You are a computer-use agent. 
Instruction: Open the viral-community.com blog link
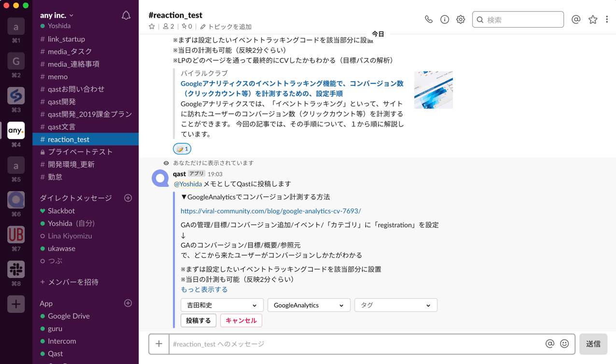(271, 211)
